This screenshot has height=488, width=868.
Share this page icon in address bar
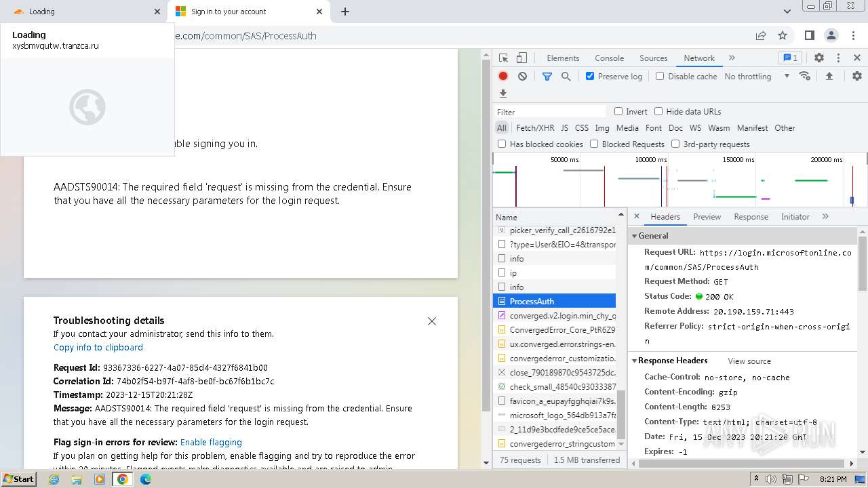click(x=761, y=36)
